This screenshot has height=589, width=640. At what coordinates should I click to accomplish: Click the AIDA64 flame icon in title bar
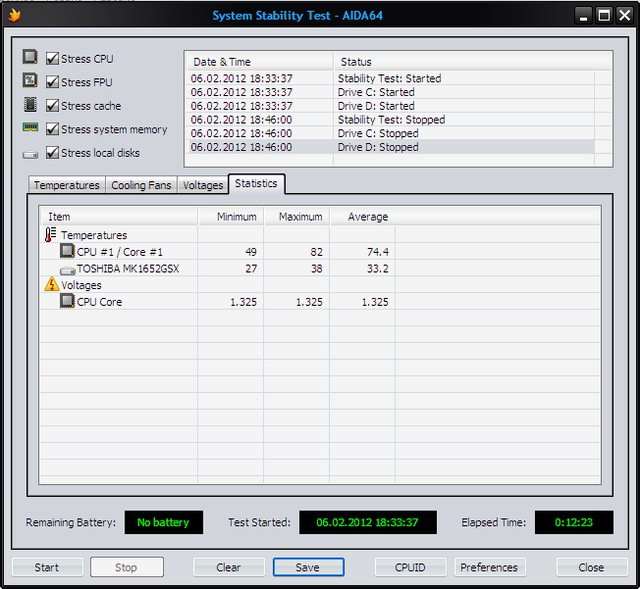(14, 15)
